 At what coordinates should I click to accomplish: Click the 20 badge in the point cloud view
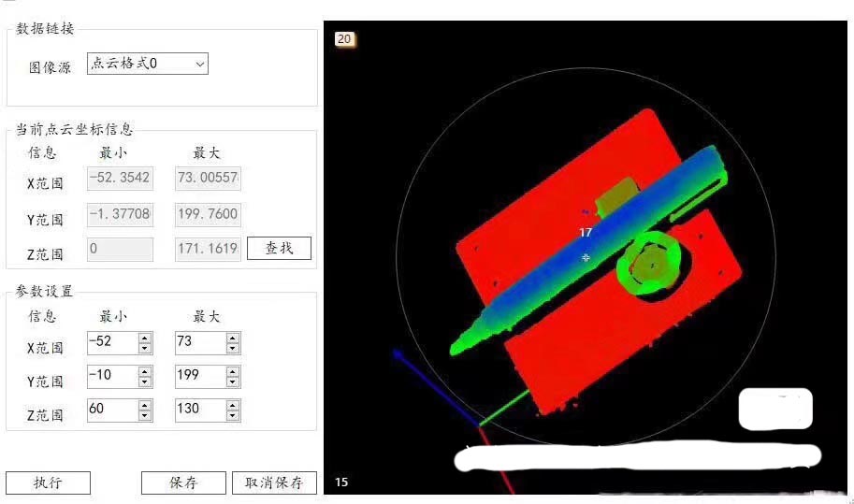point(344,39)
